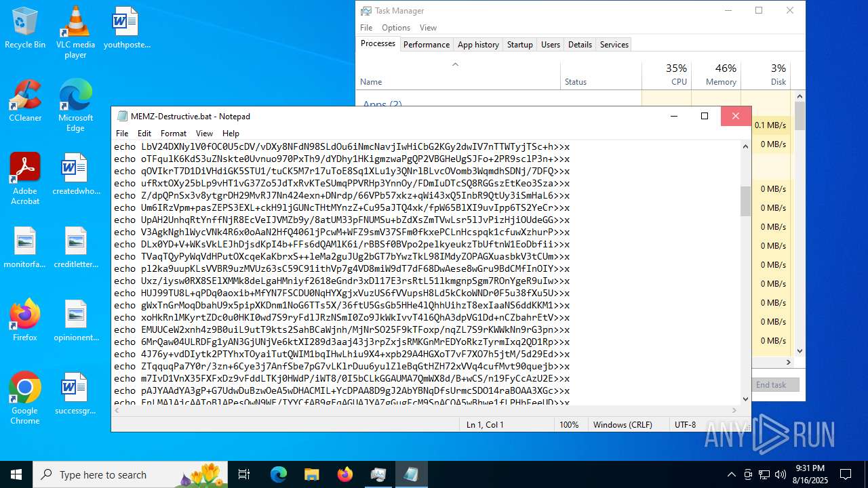The height and width of the screenshot is (488, 868).
Task: Select the creditletter image file icon
Action: [x=75, y=247]
